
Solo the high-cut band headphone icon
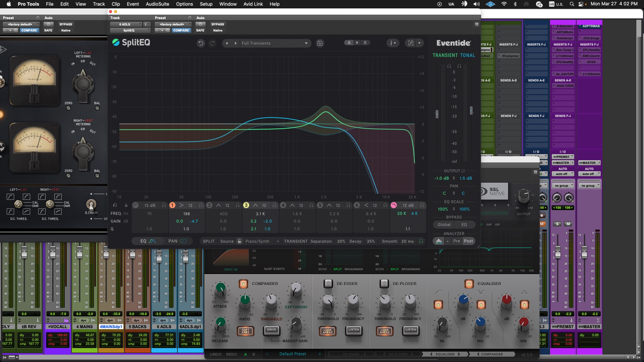422,205
